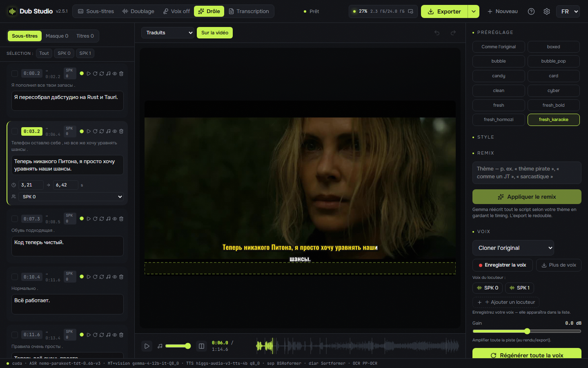Redo the last edit

pos(453,33)
